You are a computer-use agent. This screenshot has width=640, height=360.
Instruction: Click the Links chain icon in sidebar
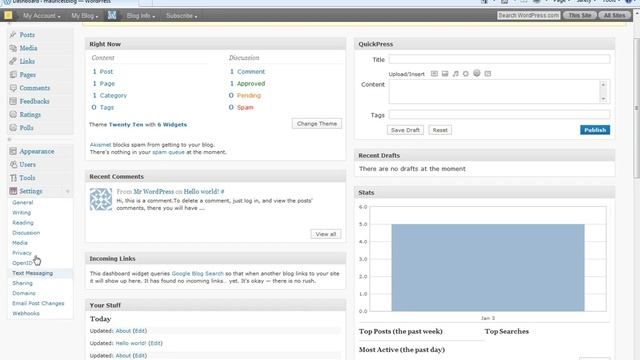pos(13,61)
